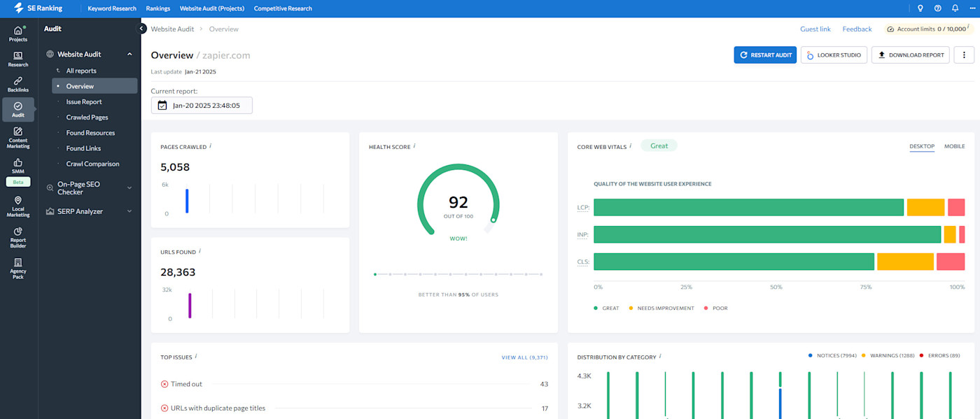Click the Top Issues info icon
This screenshot has width=980, height=419.
pyautogui.click(x=196, y=356)
